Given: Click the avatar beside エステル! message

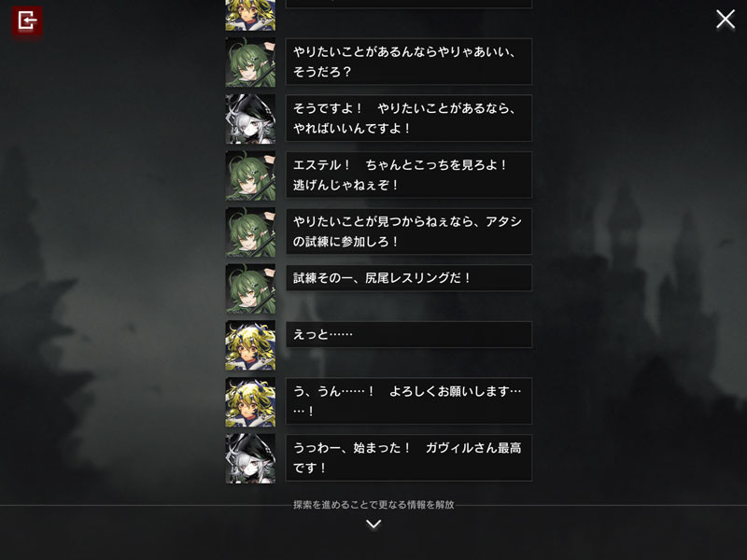Looking at the screenshot, I should (x=250, y=175).
